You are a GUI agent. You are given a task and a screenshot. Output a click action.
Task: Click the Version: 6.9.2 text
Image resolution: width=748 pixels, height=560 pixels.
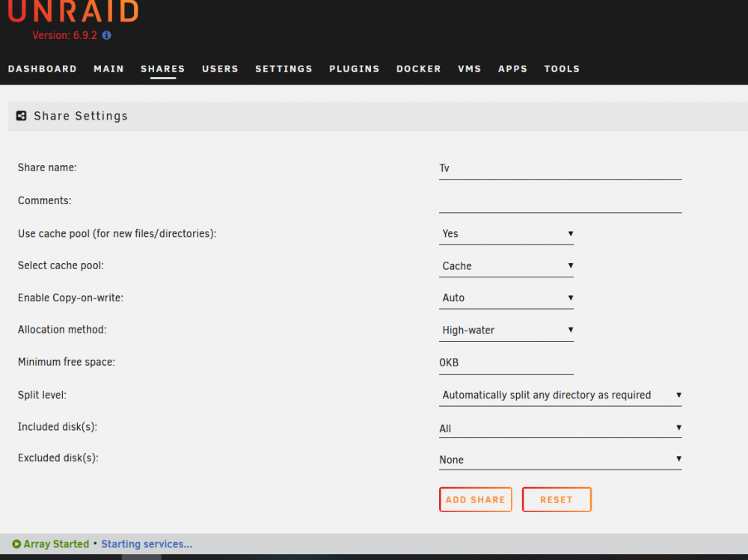tap(64, 35)
